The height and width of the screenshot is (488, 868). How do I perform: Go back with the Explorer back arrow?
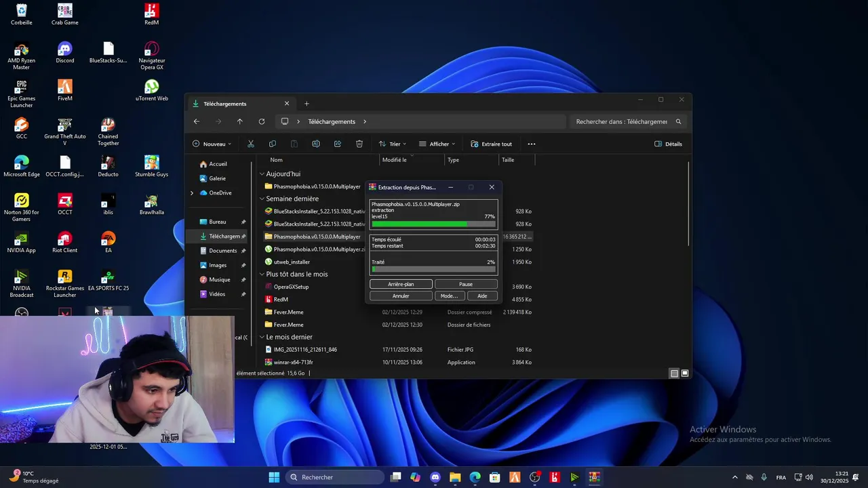(x=197, y=121)
